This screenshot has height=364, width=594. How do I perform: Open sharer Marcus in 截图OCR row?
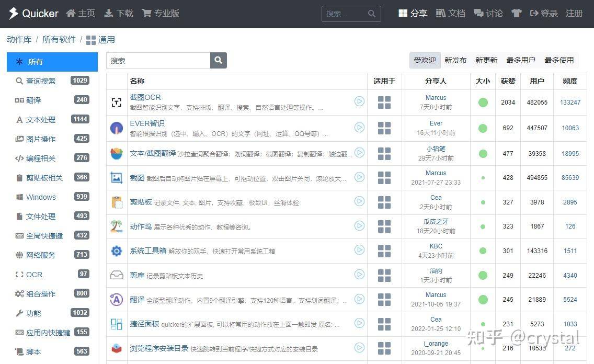coord(436,98)
